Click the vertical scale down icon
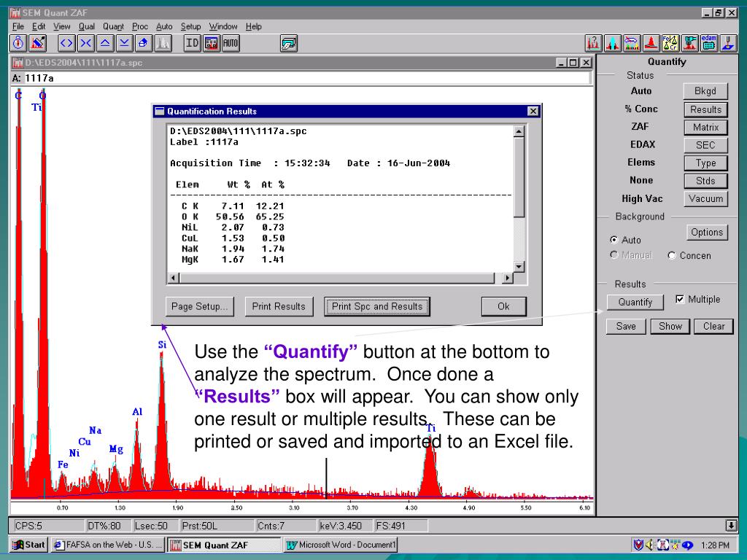The width and height of the screenshot is (747, 560). (x=124, y=43)
